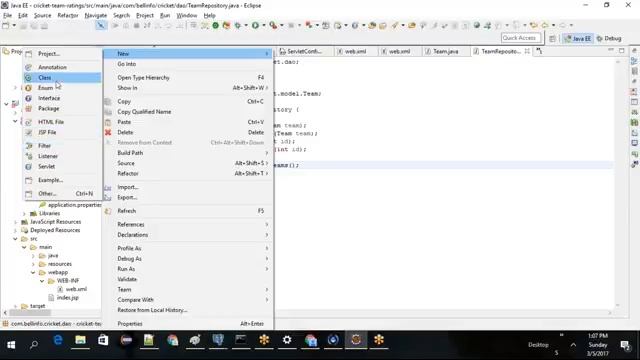Choose Open Type Hierarchy

[188, 78]
